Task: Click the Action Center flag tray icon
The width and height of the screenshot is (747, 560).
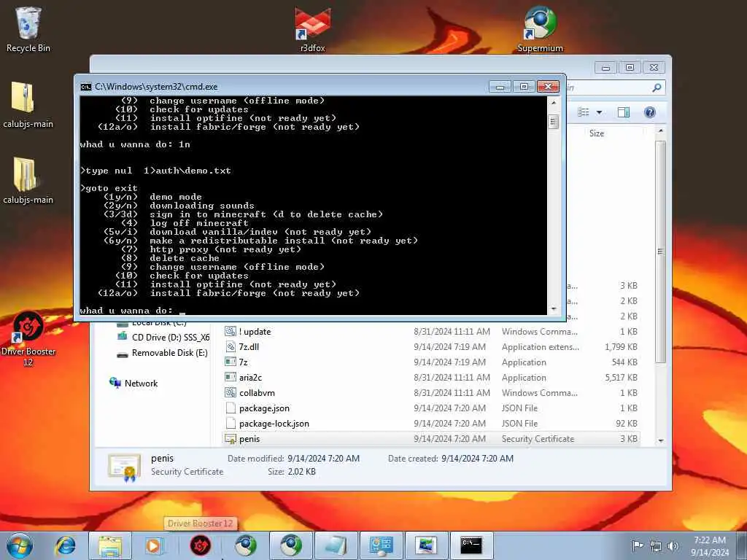Action: click(x=638, y=545)
